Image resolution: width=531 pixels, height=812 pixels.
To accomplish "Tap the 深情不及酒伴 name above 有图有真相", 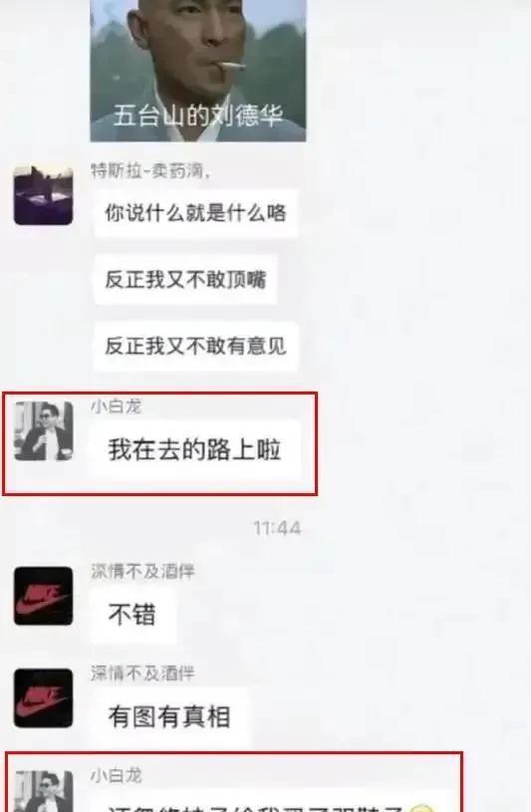I will click(142, 674).
